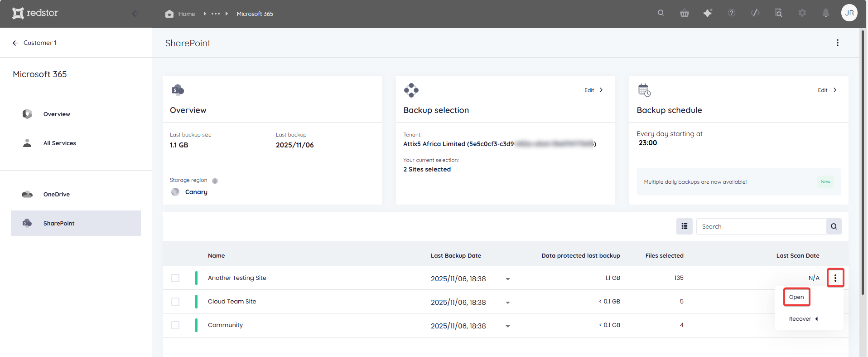The image size is (868, 357).
Task: Click into the Search input field
Action: click(761, 226)
